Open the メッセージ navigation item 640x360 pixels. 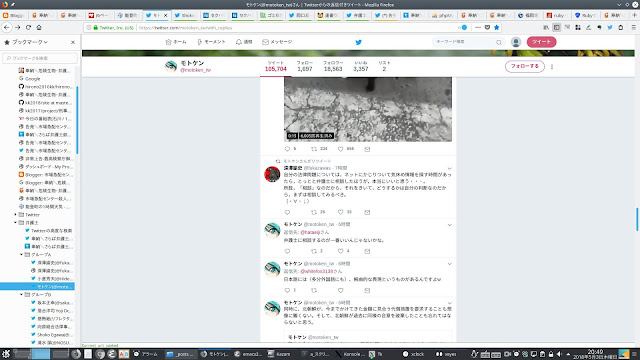tap(277, 42)
